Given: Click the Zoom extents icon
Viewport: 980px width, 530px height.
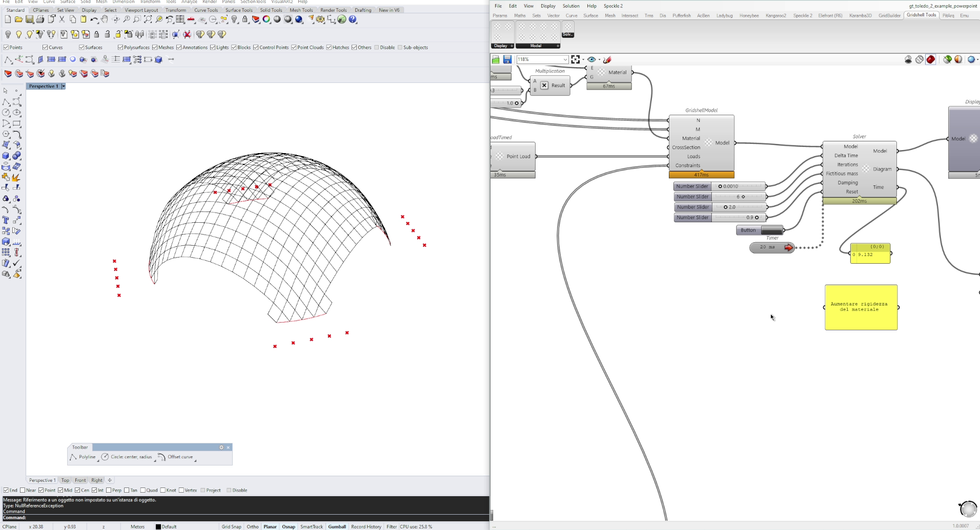Looking at the screenshot, I should click(148, 19).
